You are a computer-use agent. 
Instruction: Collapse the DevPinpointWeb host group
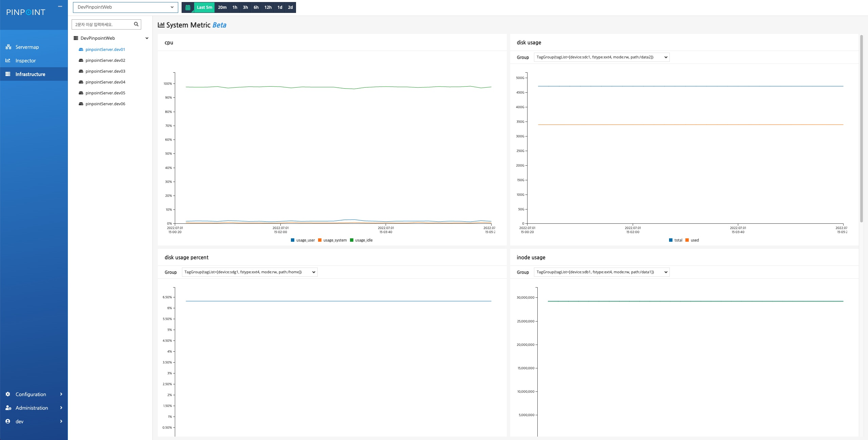[147, 38]
